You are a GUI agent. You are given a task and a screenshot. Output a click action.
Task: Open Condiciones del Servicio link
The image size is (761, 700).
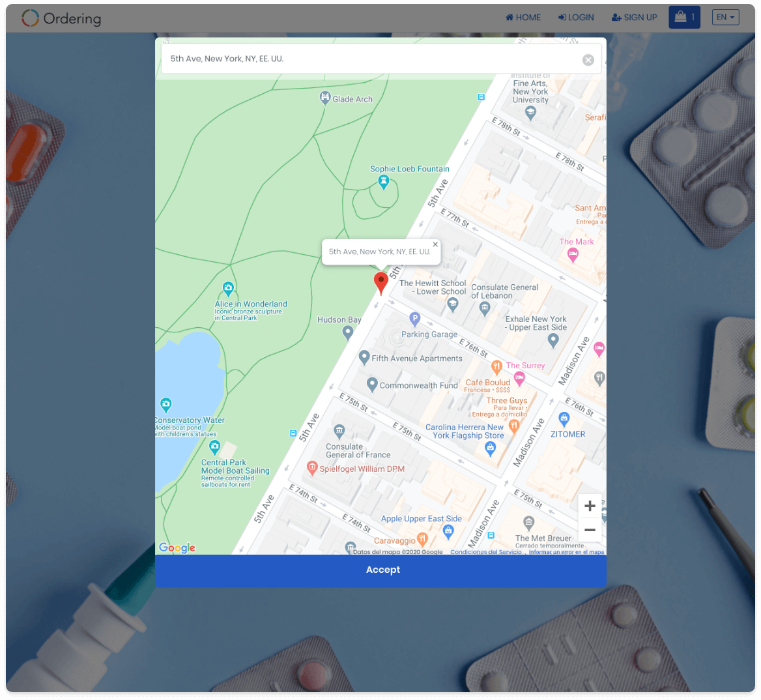click(486, 552)
